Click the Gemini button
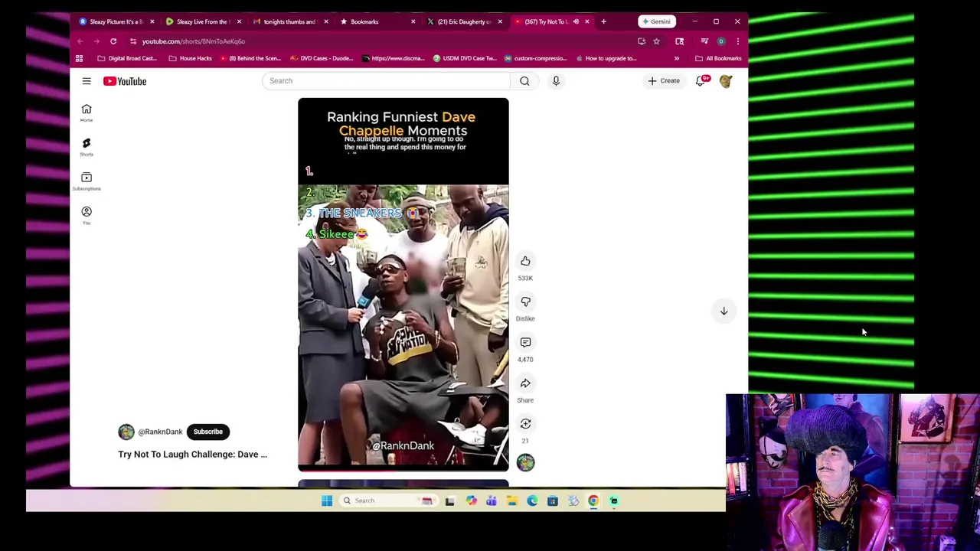The width and height of the screenshot is (980, 551). 657,21
